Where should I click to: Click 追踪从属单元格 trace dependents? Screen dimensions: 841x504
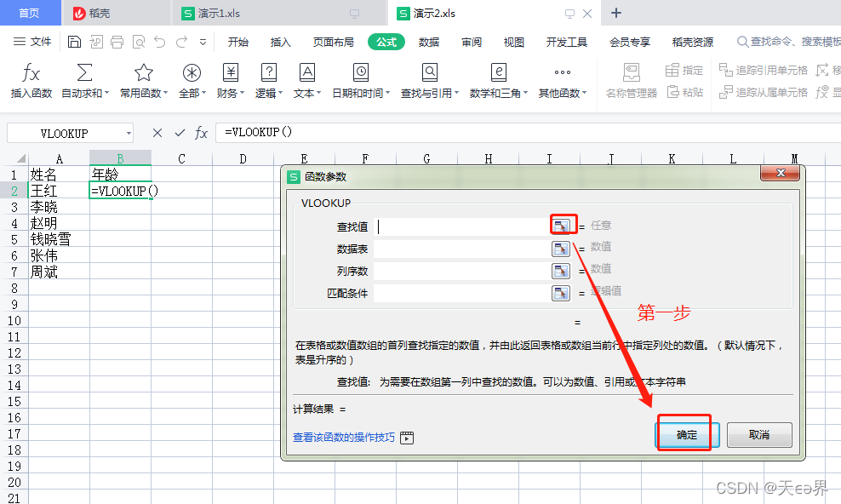pos(764,92)
